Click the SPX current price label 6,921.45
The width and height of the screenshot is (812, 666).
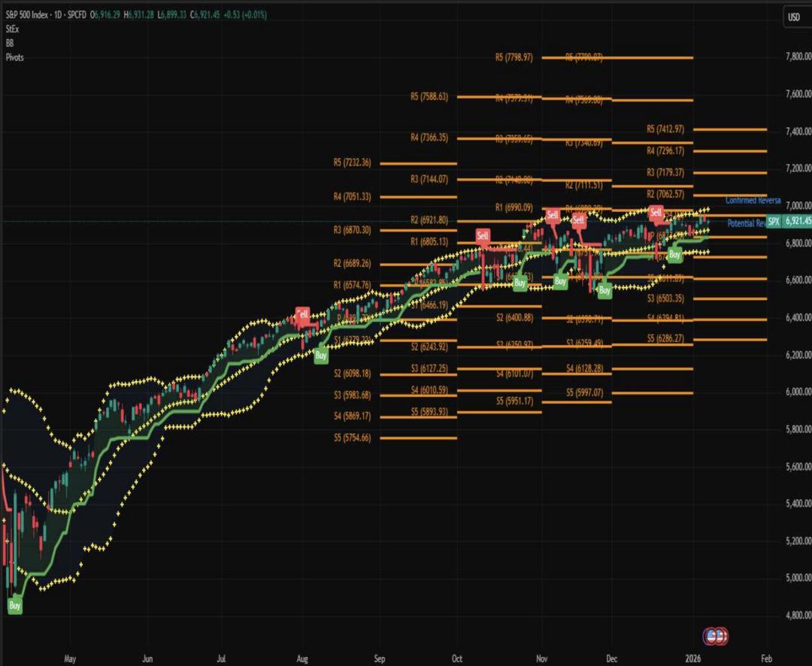(x=797, y=221)
